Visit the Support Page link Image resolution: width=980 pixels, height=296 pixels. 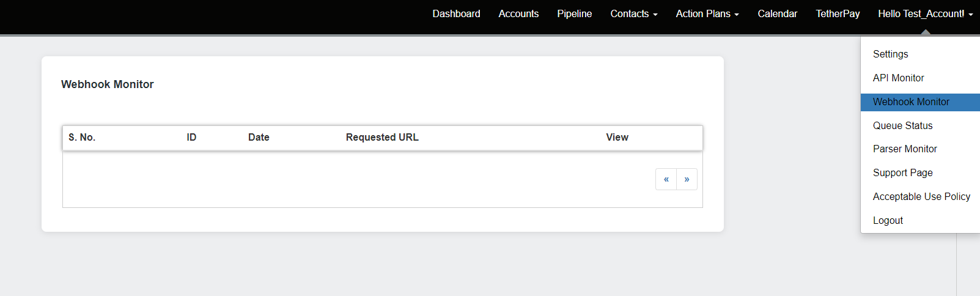coord(902,172)
